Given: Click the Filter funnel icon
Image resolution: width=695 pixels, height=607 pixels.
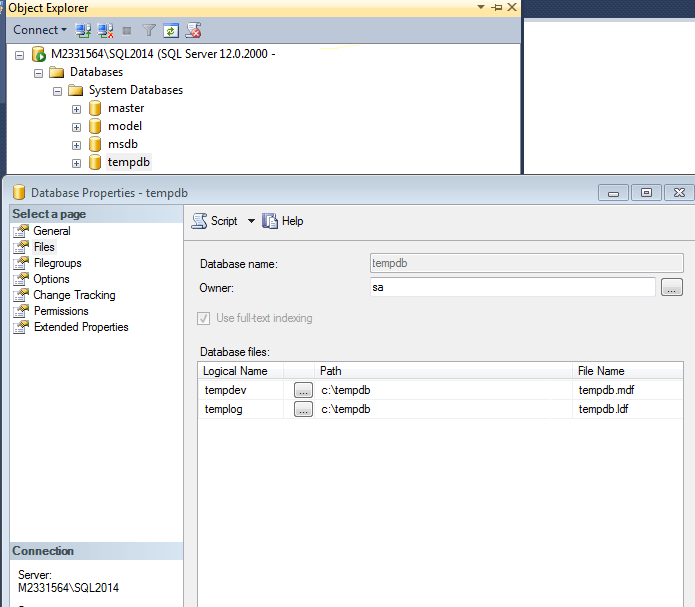Looking at the screenshot, I should [149, 31].
